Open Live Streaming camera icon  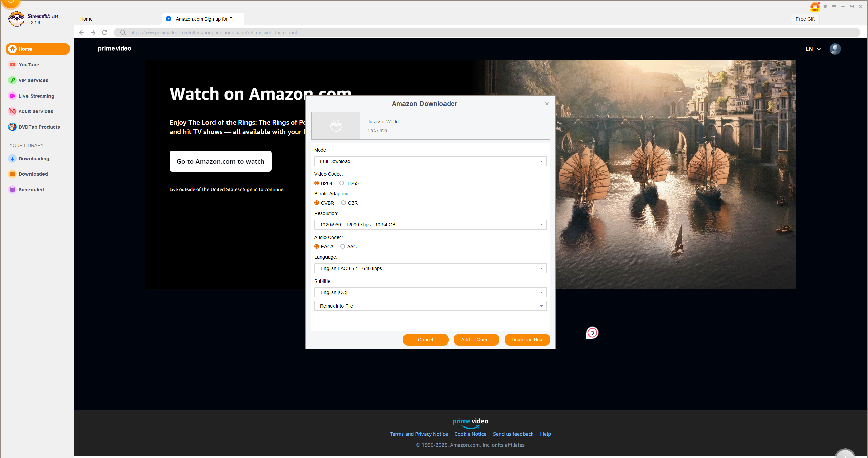[13, 96]
